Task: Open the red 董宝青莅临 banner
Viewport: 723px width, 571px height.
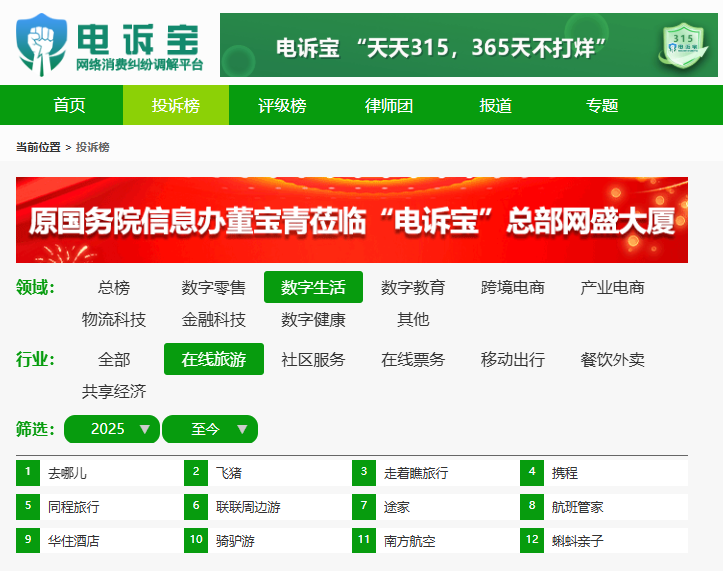Action: (352, 220)
